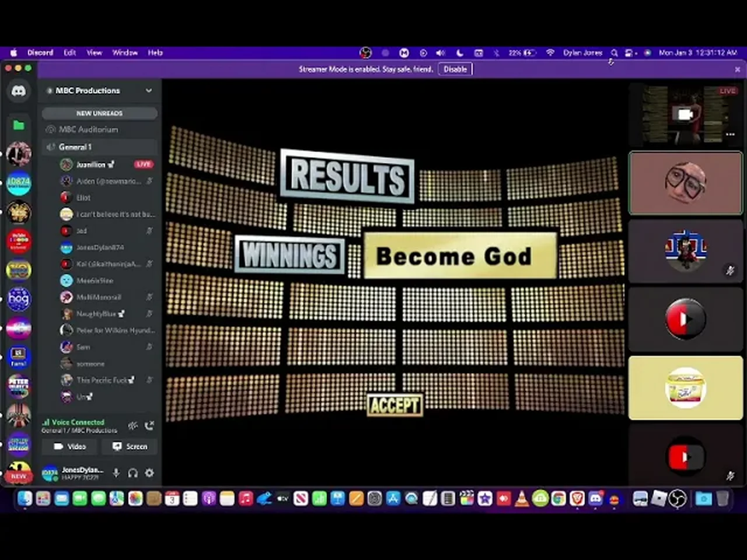Open the PETER server icon
This screenshot has width=747, height=560.
19,386
